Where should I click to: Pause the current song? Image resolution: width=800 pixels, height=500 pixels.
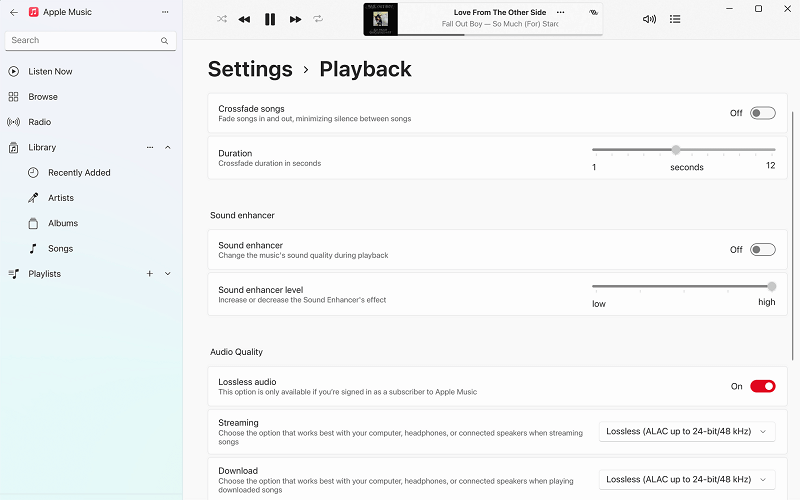pyautogui.click(x=270, y=19)
